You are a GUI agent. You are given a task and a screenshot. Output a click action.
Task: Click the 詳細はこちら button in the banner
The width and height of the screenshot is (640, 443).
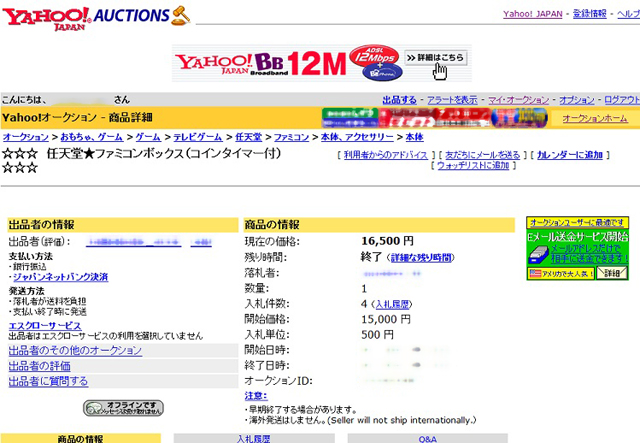click(436, 58)
